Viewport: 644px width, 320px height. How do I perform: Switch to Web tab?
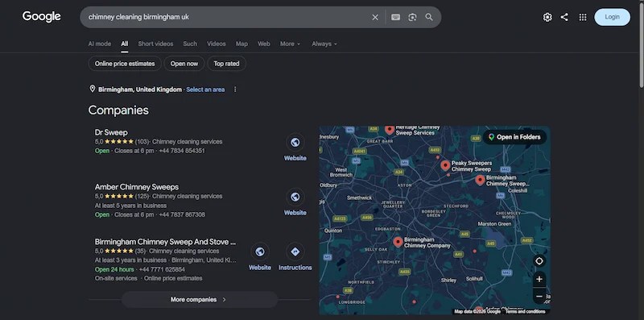pyautogui.click(x=264, y=44)
